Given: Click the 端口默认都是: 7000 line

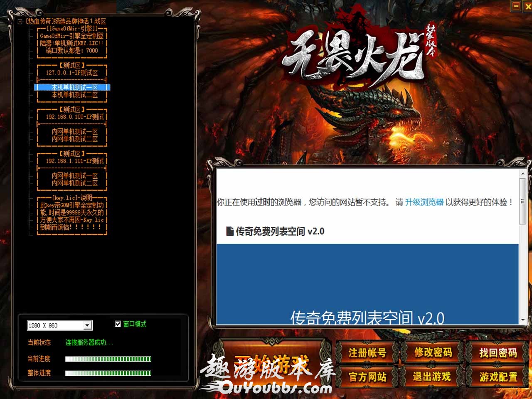Looking at the screenshot, I should (x=72, y=51).
